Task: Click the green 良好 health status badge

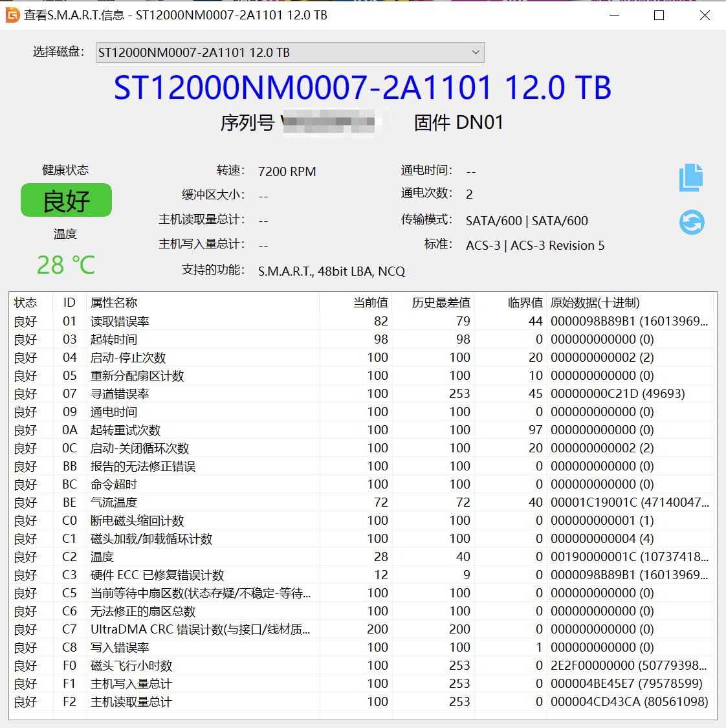Action: 67,201
